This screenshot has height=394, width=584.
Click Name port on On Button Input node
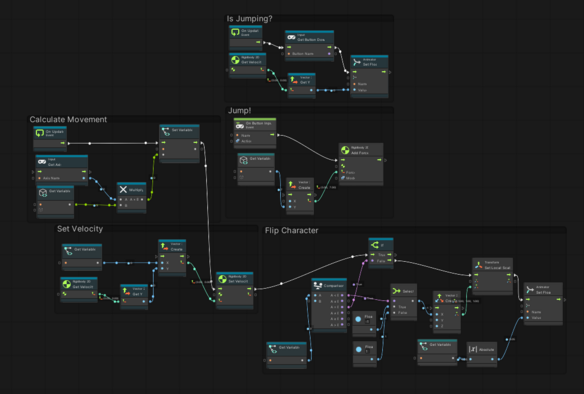click(x=237, y=135)
